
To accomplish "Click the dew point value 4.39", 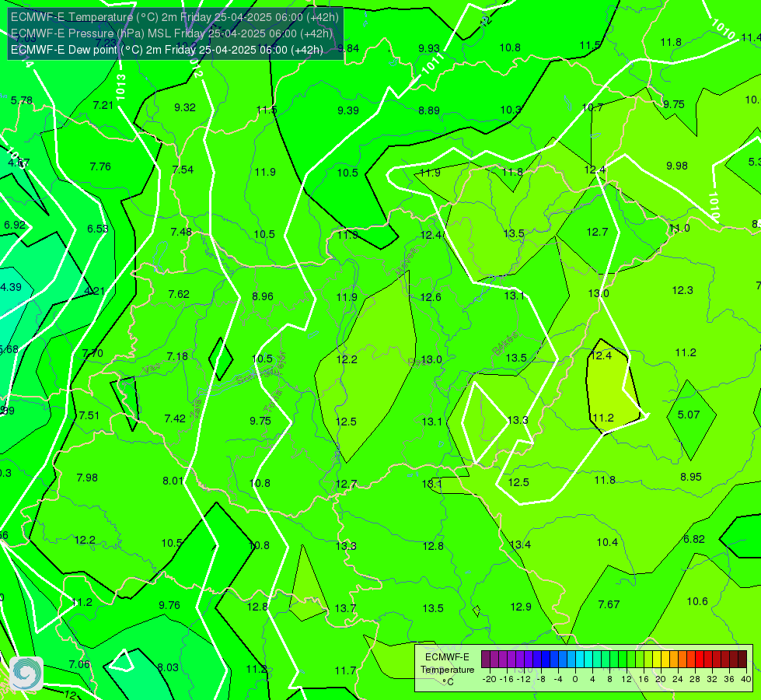I will pos(11,287).
